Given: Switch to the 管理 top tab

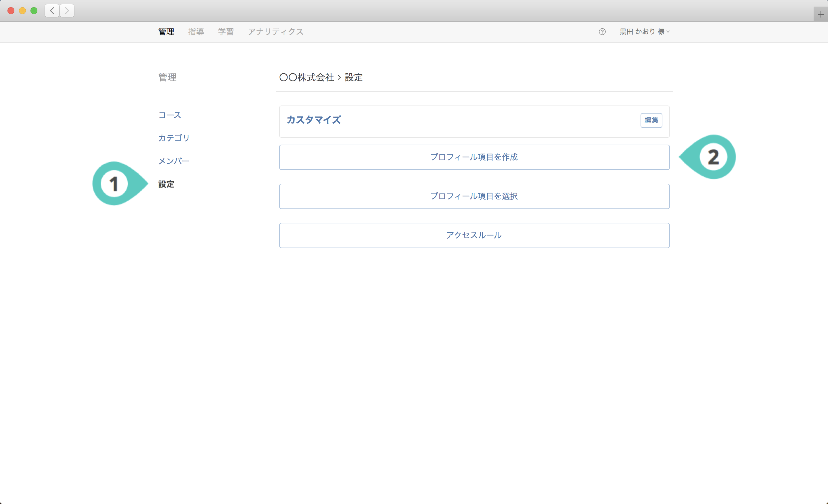Looking at the screenshot, I should 166,32.
